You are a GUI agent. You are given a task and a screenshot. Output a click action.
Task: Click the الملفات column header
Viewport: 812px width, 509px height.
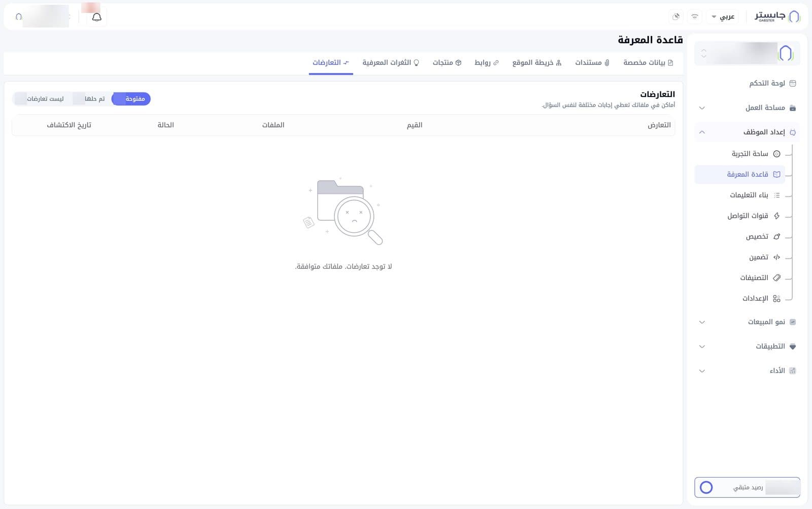(273, 125)
